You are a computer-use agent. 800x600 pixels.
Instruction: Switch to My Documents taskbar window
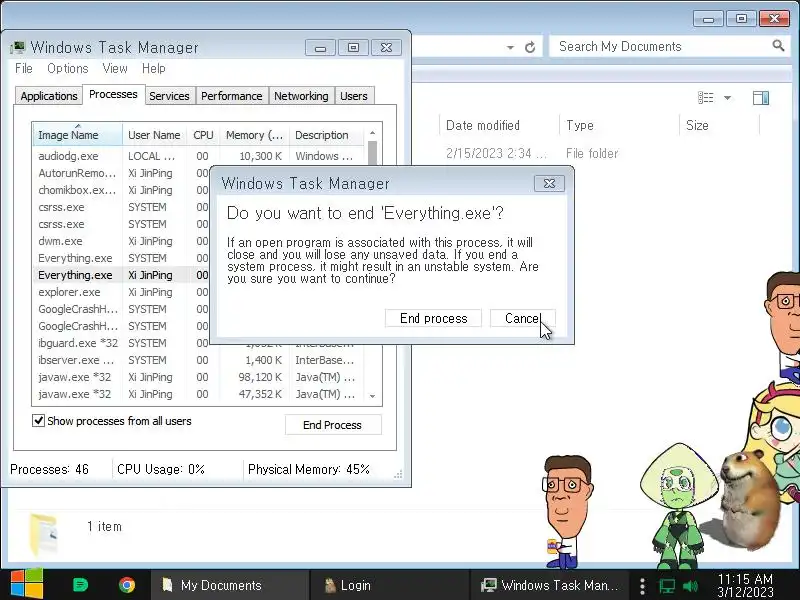230,585
